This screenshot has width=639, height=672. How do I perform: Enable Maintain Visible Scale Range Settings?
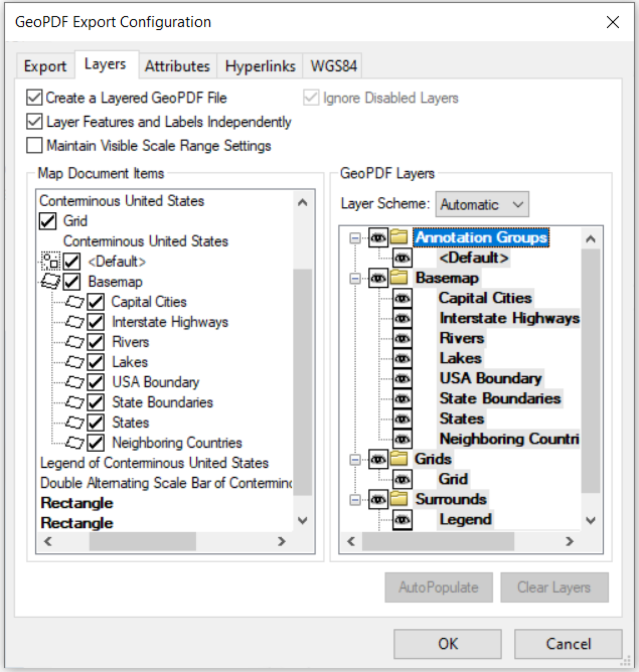34,145
